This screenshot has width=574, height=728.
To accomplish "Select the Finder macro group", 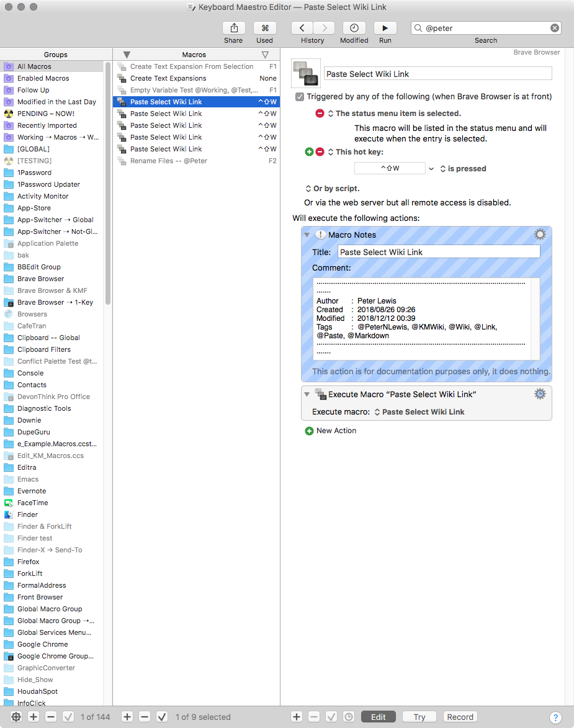I will (x=27, y=515).
